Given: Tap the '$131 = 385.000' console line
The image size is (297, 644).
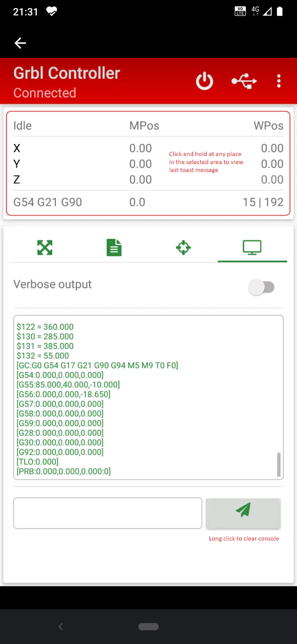Looking at the screenshot, I should click(x=45, y=346).
